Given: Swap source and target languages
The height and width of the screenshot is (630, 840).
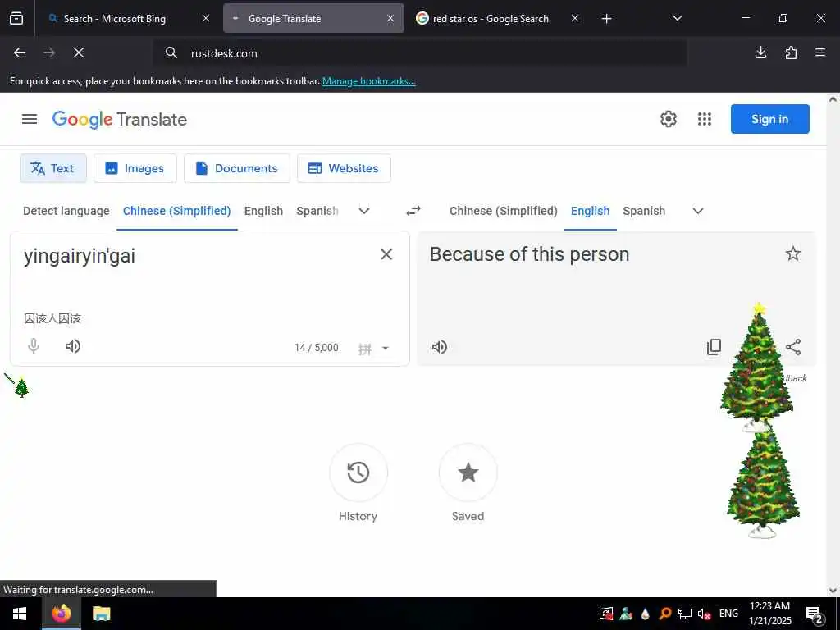Looking at the screenshot, I should (413, 211).
